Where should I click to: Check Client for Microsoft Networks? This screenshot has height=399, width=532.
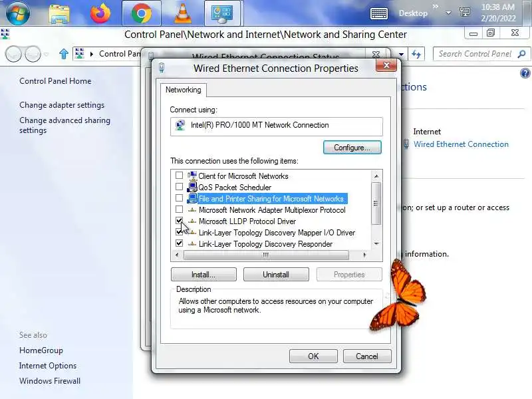[x=179, y=176]
